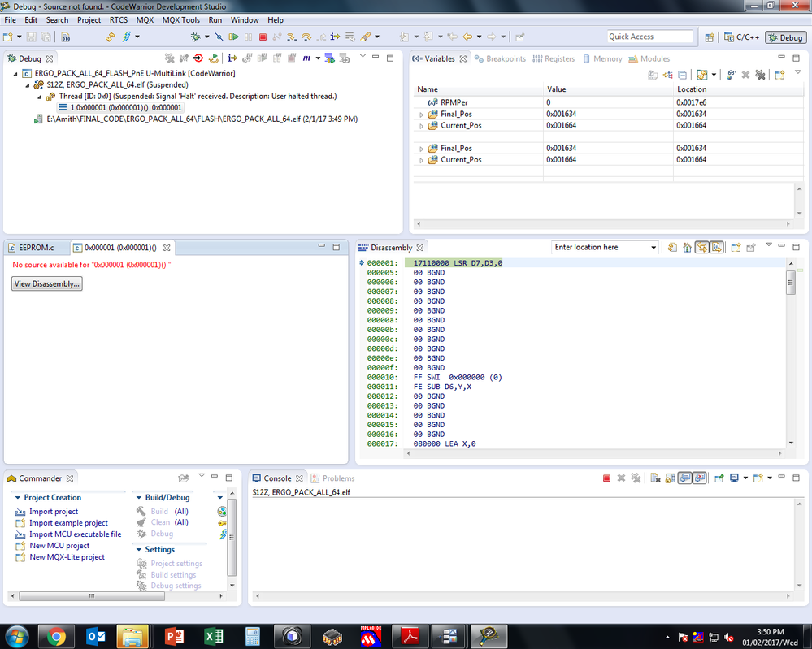Toggle Link with Active Debug Context in Disassembly
Viewport: 812px width, 649px height.
[701, 248]
